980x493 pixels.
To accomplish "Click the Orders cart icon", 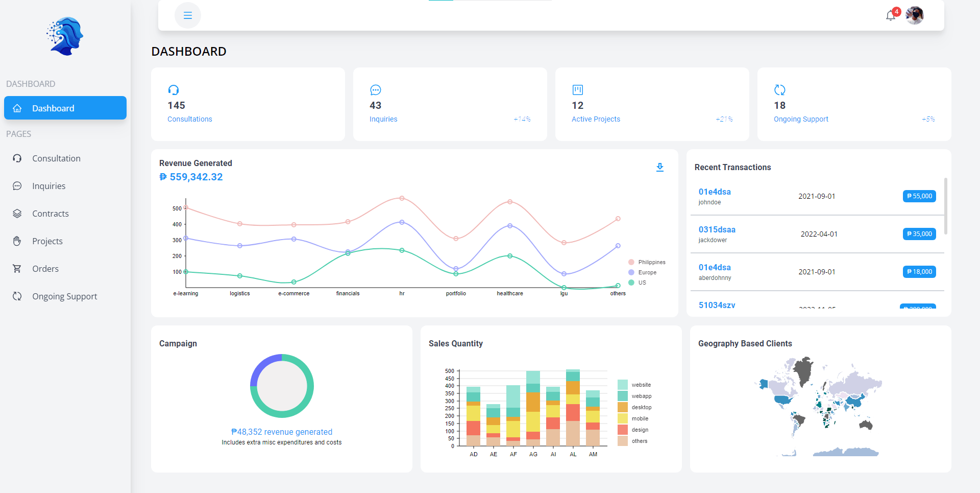I will click(x=17, y=269).
